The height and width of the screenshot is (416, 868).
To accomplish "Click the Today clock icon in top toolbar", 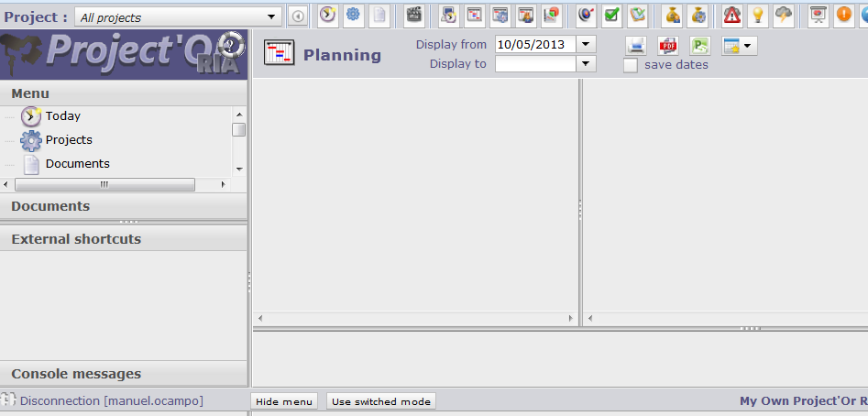I will 327,16.
